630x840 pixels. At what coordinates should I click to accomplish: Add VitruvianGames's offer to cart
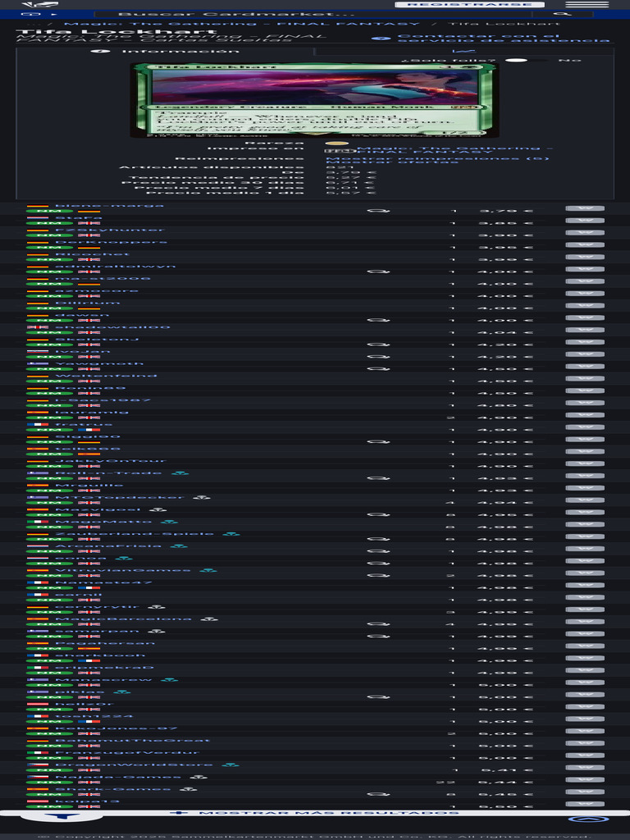pos(585,573)
